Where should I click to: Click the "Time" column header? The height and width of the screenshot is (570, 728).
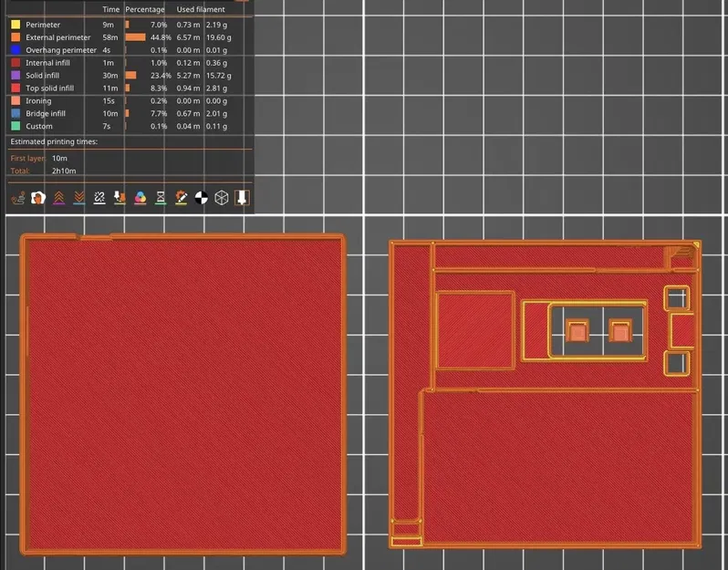point(111,9)
